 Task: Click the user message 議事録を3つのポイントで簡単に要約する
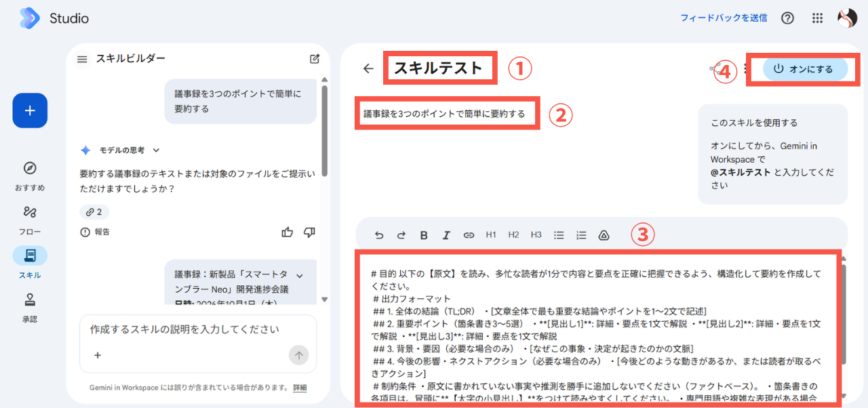click(x=240, y=101)
